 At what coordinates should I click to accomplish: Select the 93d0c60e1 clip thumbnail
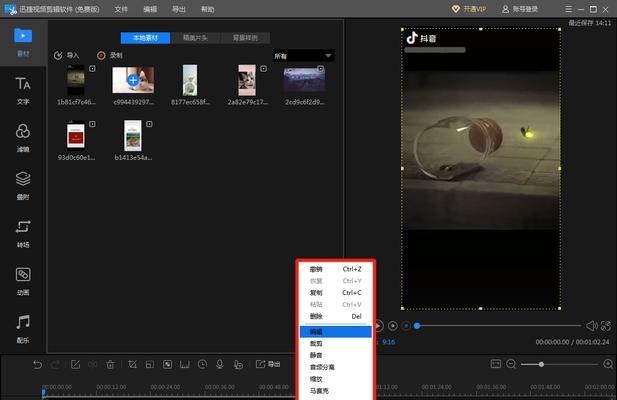click(76, 136)
